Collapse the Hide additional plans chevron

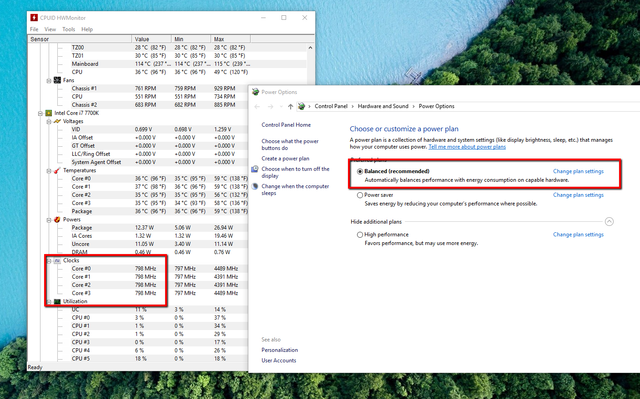tap(609, 222)
